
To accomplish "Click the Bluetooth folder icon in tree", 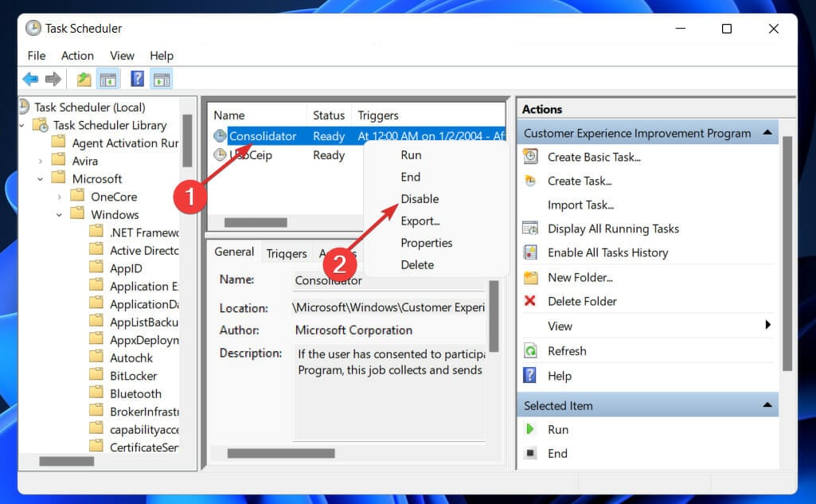I will click(x=96, y=393).
